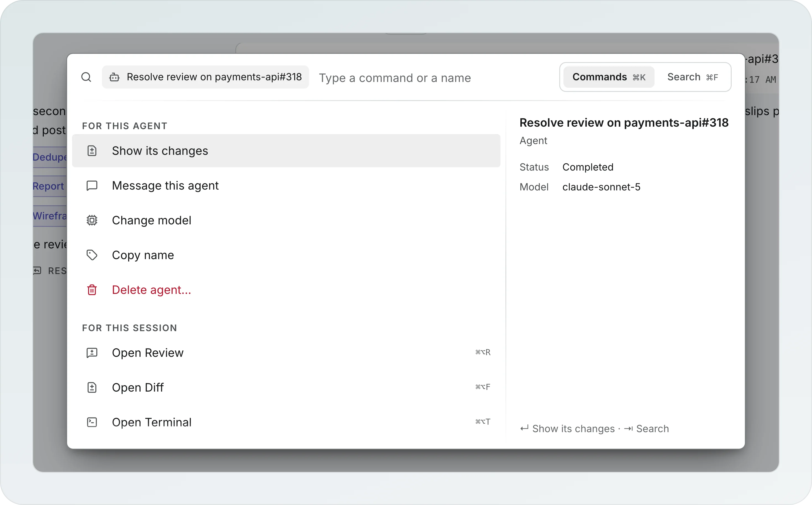Click the terminal icon beside Open Terminal
The width and height of the screenshot is (812, 505).
tap(92, 422)
